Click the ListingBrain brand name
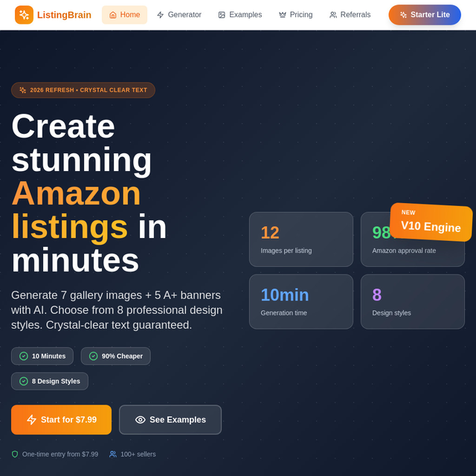This screenshot has height=476, width=476. [x=64, y=15]
